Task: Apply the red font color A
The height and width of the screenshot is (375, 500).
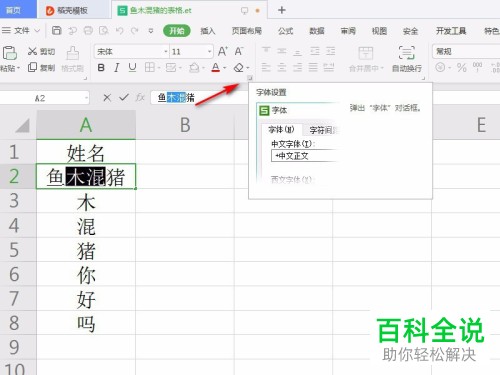Action: [216, 68]
